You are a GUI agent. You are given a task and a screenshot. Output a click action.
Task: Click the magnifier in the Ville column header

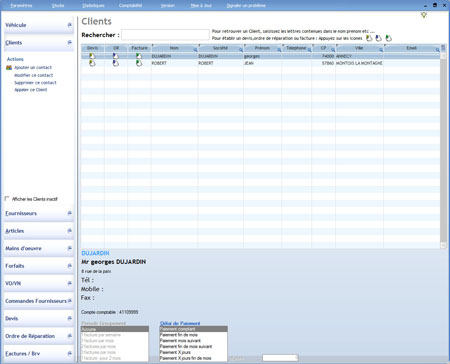[381, 50]
